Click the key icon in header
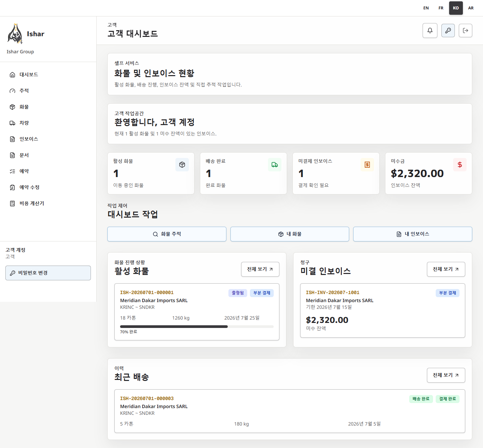Image resolution: width=483 pixels, height=448 pixels. coord(448,31)
